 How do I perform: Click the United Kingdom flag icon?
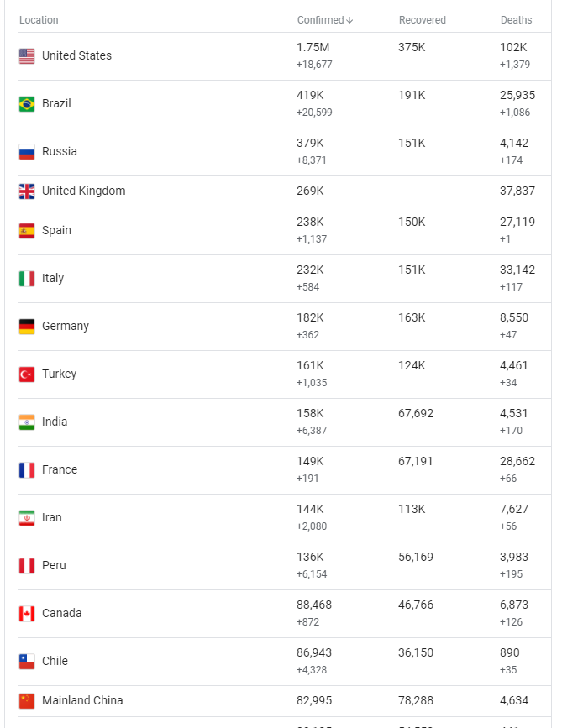[x=27, y=191]
